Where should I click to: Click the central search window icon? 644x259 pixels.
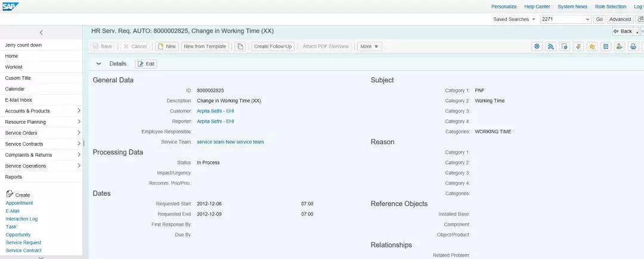coord(640,19)
